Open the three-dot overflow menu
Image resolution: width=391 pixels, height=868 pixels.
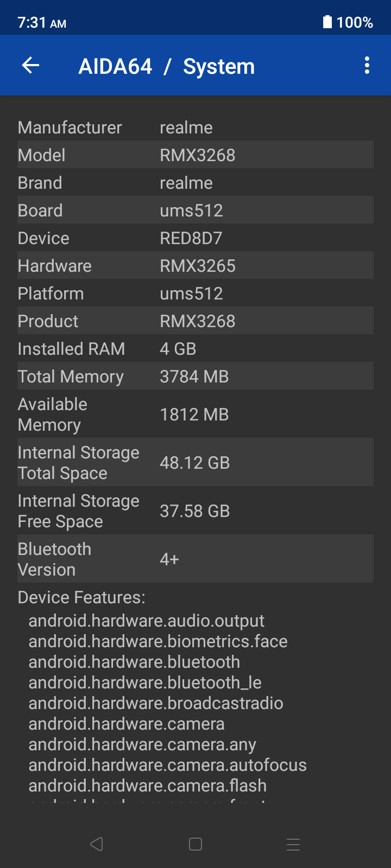pyautogui.click(x=367, y=66)
